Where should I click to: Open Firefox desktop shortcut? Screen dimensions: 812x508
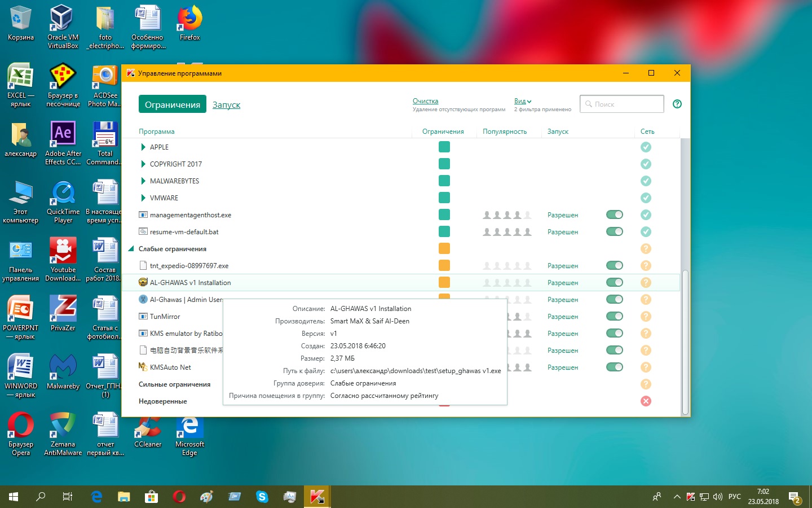click(189, 24)
